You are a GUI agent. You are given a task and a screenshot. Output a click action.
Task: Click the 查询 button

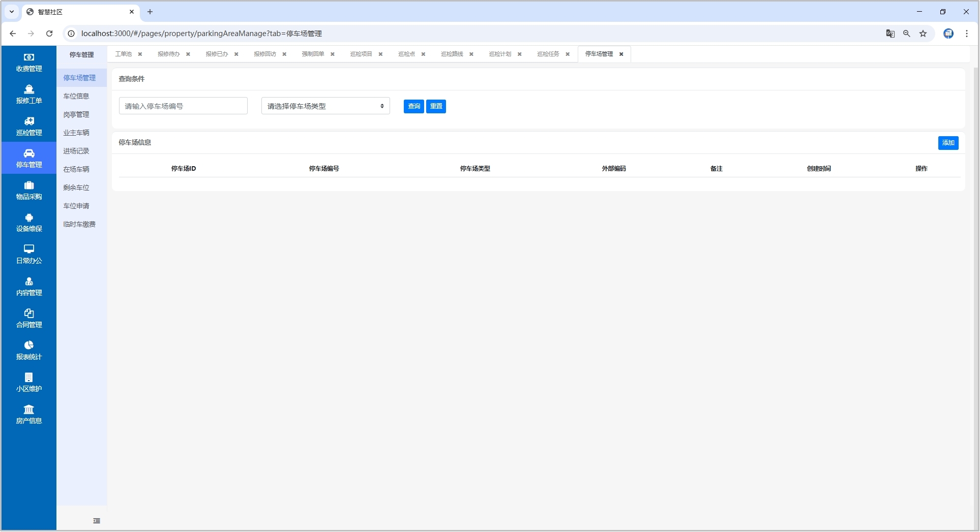coord(413,106)
